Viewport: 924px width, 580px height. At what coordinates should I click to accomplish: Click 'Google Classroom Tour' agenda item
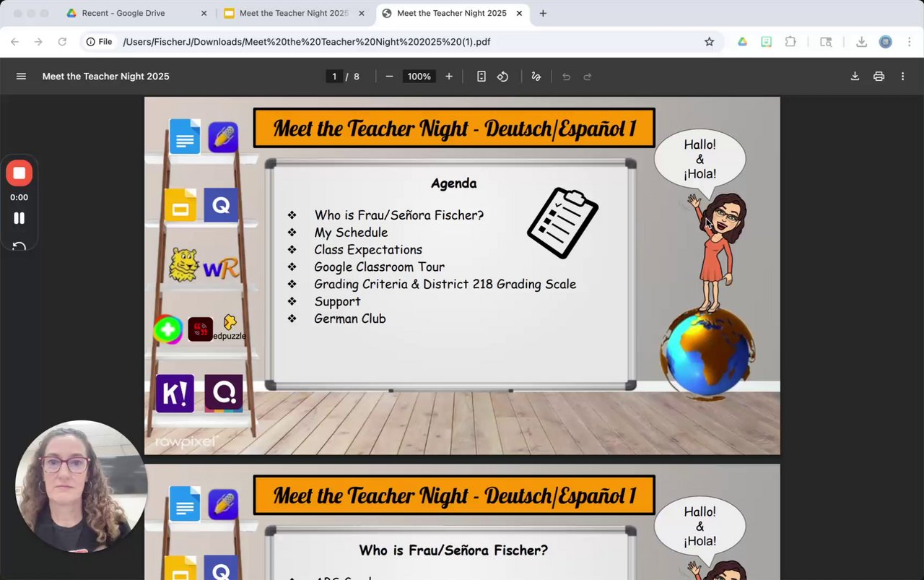click(379, 267)
